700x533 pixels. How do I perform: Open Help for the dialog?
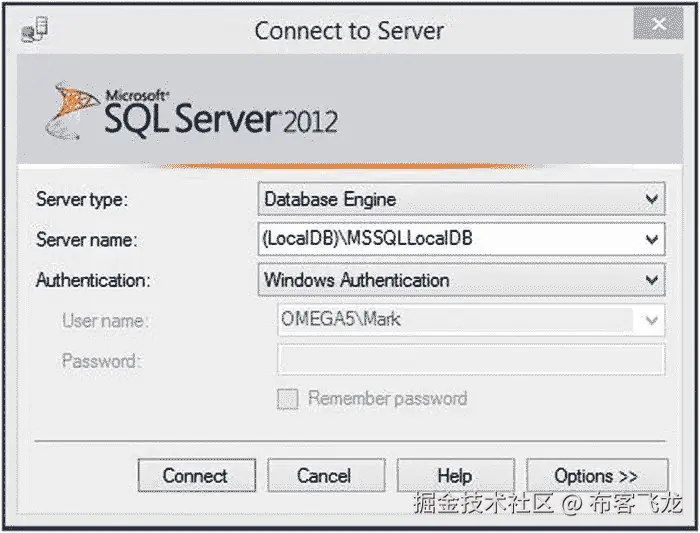click(x=456, y=475)
